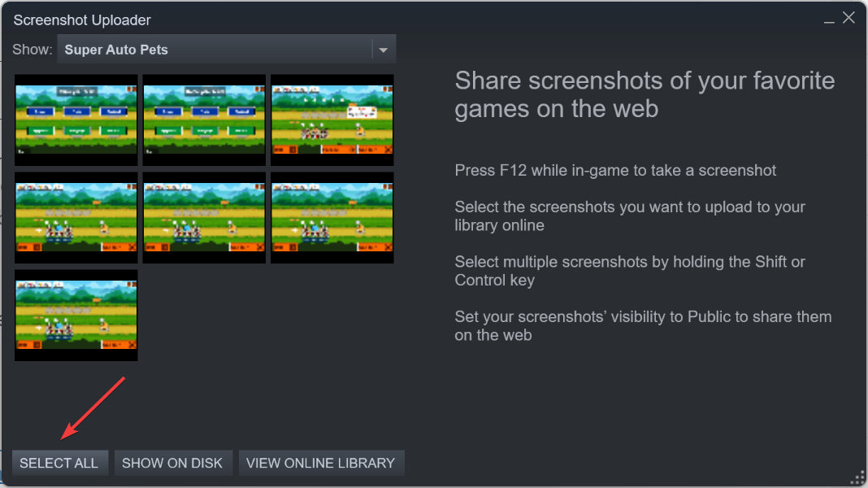
Task: Expand the Show game dropdown arrow
Action: coord(383,50)
